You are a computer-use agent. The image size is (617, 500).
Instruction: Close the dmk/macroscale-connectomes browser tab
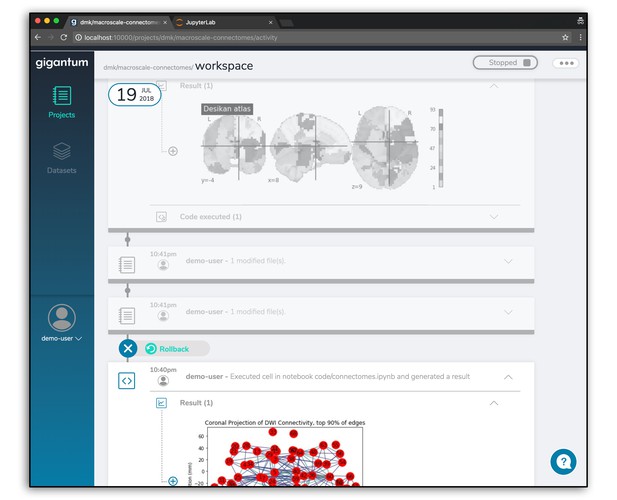coord(165,22)
